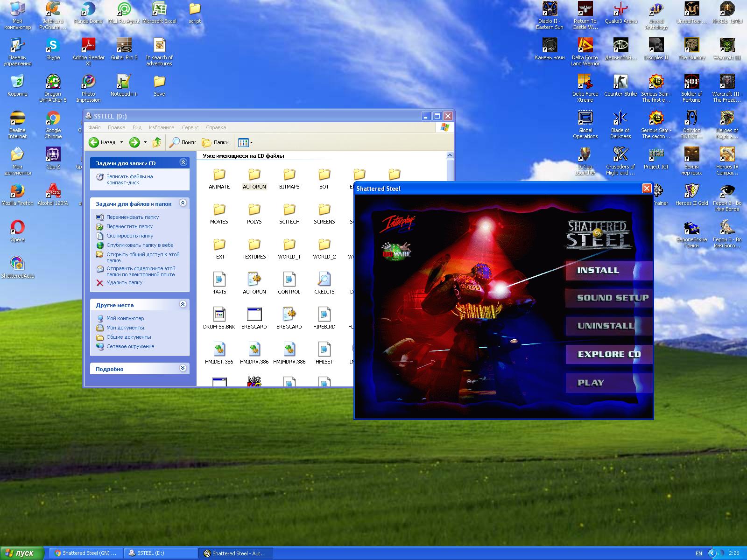Collapse the Другие места panel
This screenshot has width=747, height=560.
click(183, 304)
